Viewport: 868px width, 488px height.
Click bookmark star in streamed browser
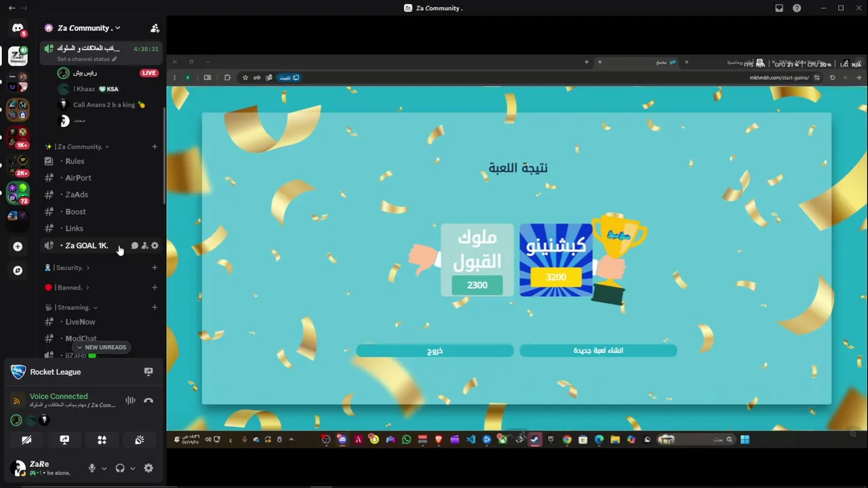[x=245, y=77]
